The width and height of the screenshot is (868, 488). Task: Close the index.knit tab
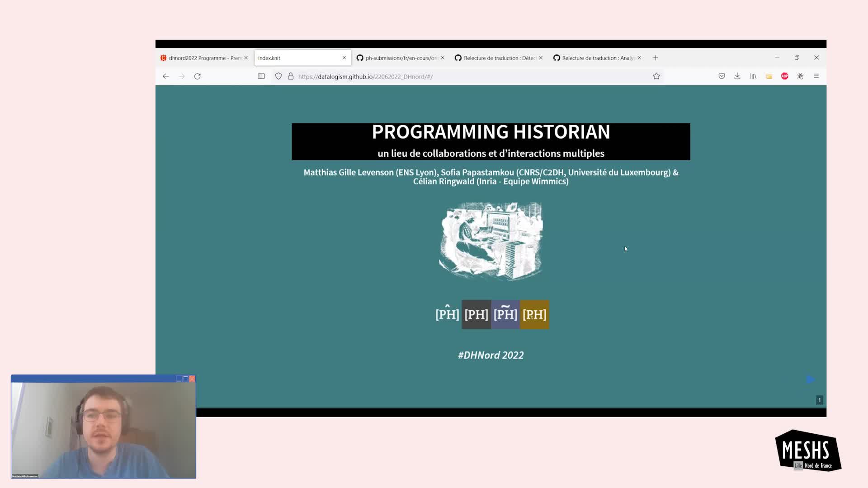pos(344,58)
